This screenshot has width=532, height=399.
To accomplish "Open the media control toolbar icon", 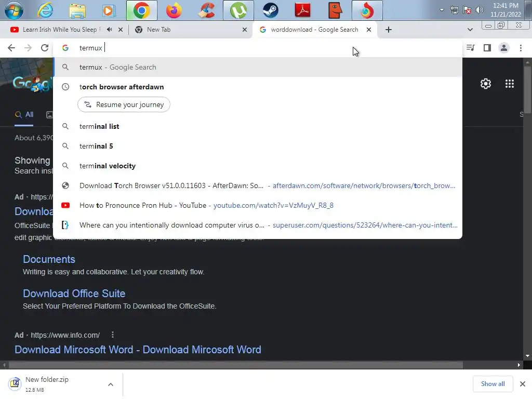I will coord(470,48).
